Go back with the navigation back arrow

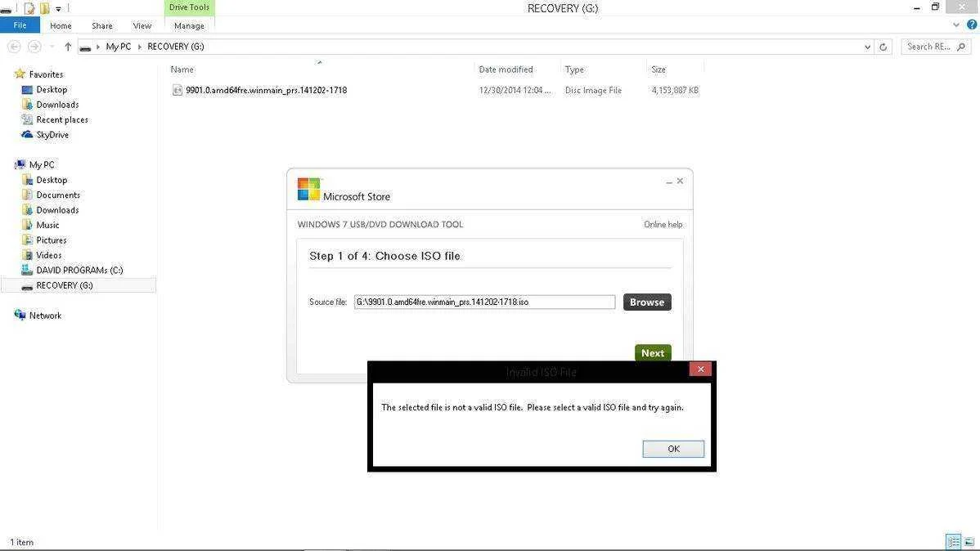pos(15,47)
